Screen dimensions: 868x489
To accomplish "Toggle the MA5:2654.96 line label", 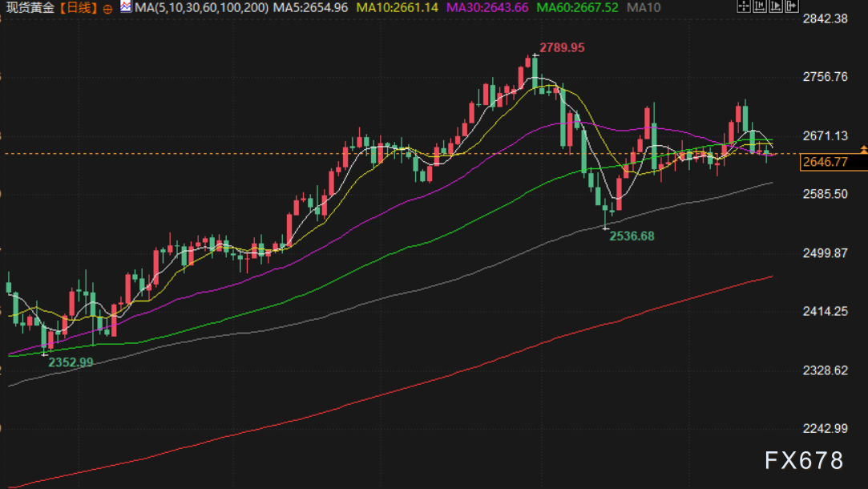I will point(310,8).
